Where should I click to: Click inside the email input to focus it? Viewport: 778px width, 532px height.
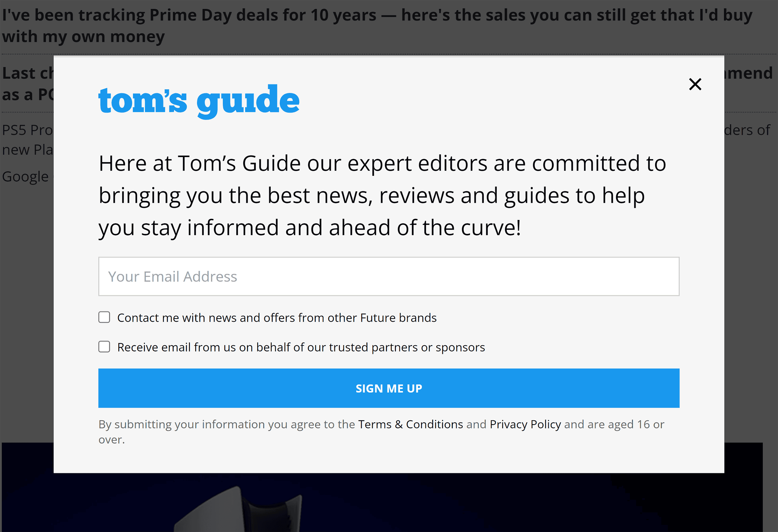388,276
